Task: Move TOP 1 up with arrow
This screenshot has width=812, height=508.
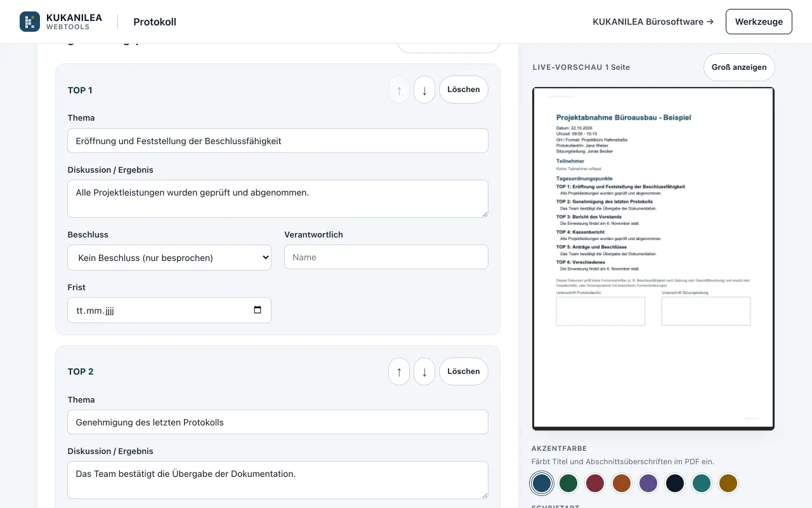Action: [399, 90]
